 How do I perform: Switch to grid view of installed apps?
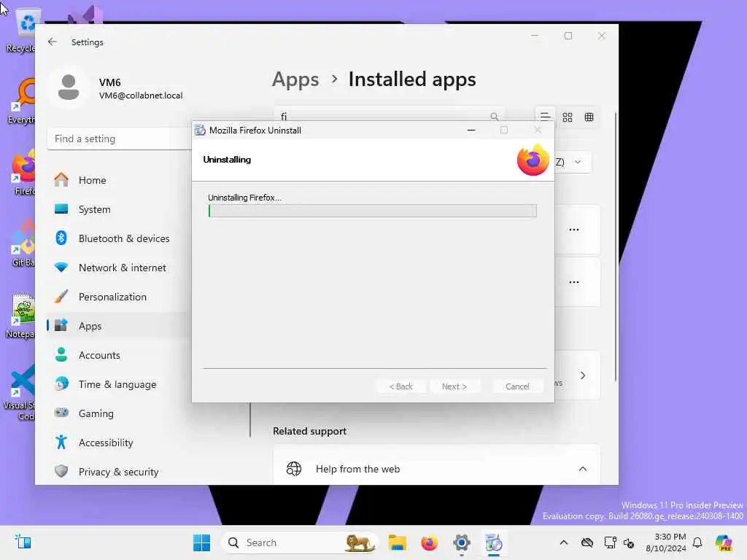(568, 117)
